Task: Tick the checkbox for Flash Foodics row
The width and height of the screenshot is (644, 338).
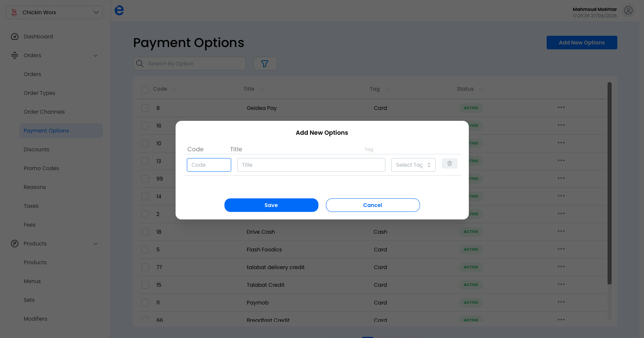Action: [145, 250]
